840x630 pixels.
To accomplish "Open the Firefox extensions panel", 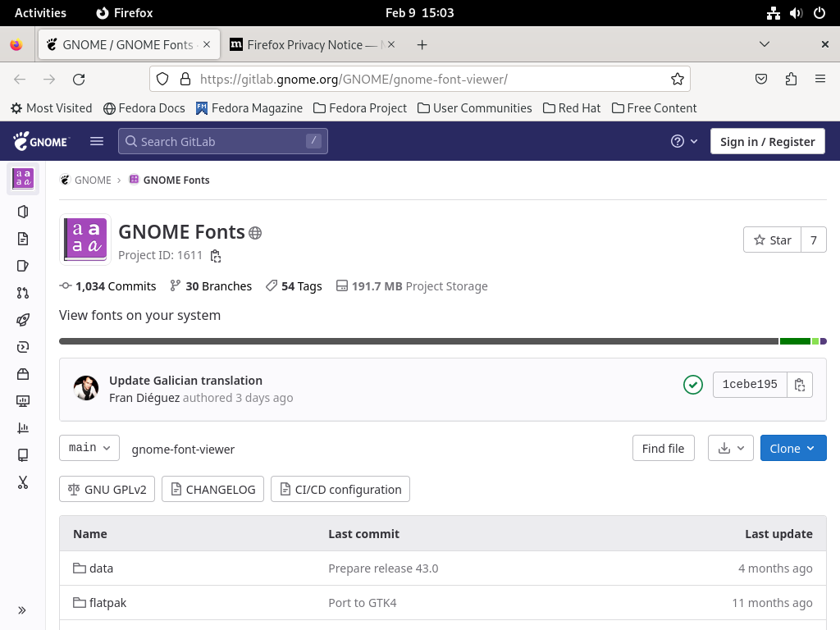I will [791, 80].
